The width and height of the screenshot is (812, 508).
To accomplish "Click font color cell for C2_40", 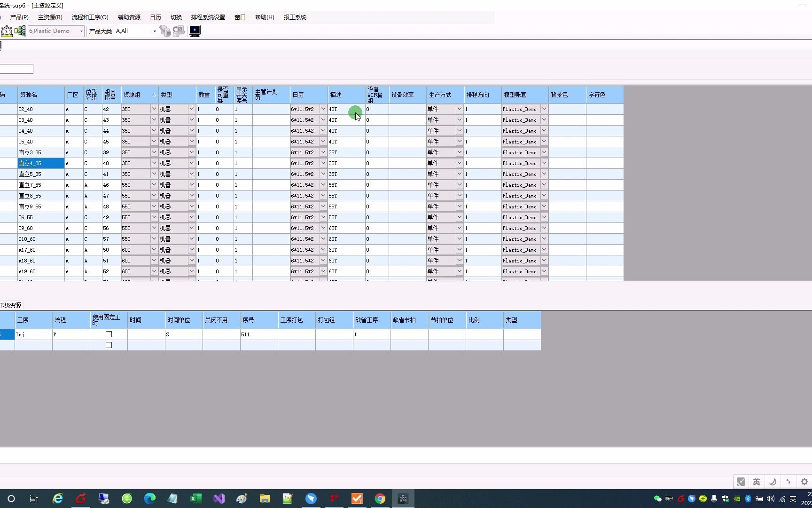I will click(x=605, y=109).
